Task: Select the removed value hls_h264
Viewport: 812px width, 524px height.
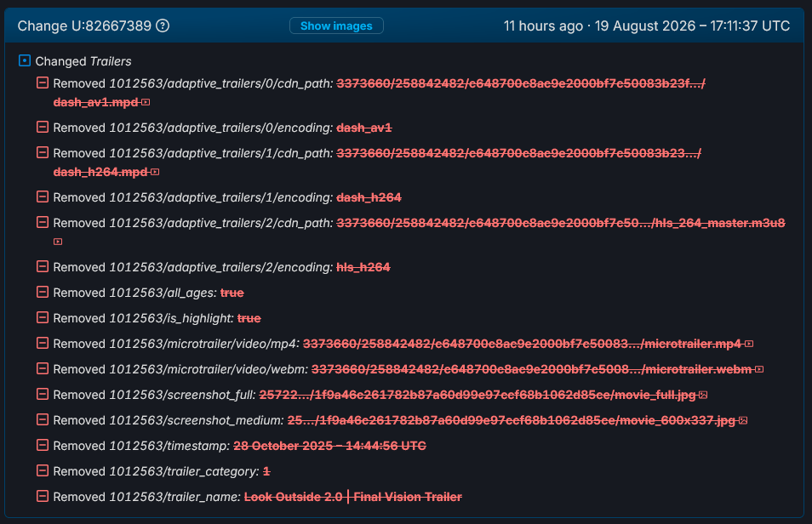Action: (363, 267)
